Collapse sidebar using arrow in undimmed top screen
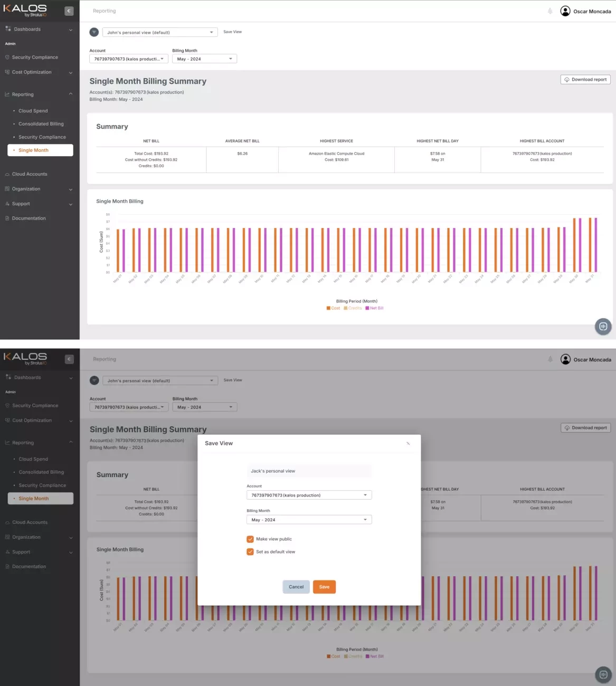Image resolution: width=616 pixels, height=686 pixels. (69, 11)
